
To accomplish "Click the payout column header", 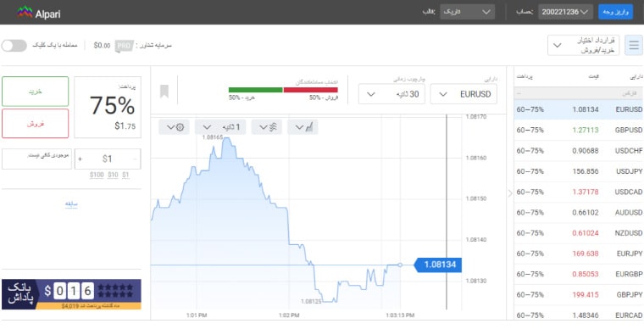I will tap(525, 77).
